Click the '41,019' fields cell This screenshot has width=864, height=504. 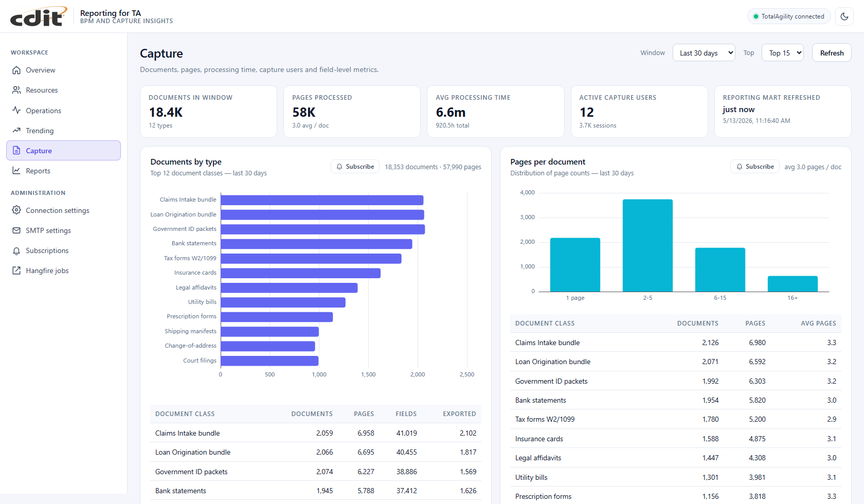406,433
